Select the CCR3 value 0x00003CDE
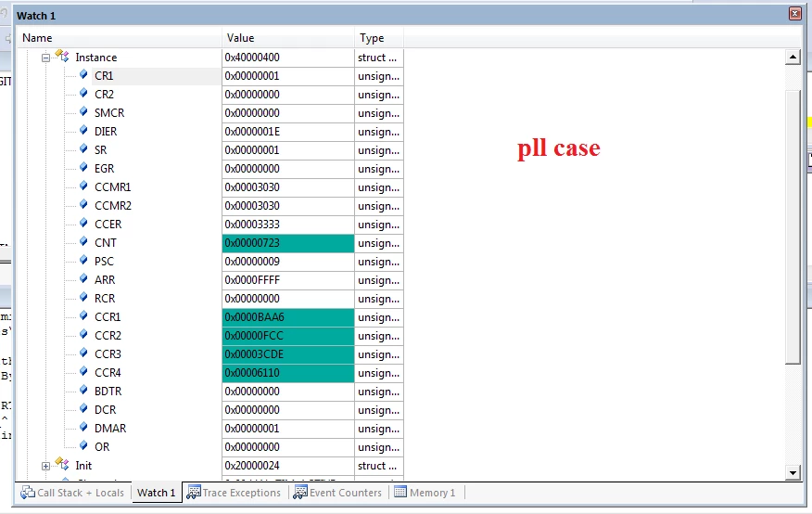 (288, 354)
